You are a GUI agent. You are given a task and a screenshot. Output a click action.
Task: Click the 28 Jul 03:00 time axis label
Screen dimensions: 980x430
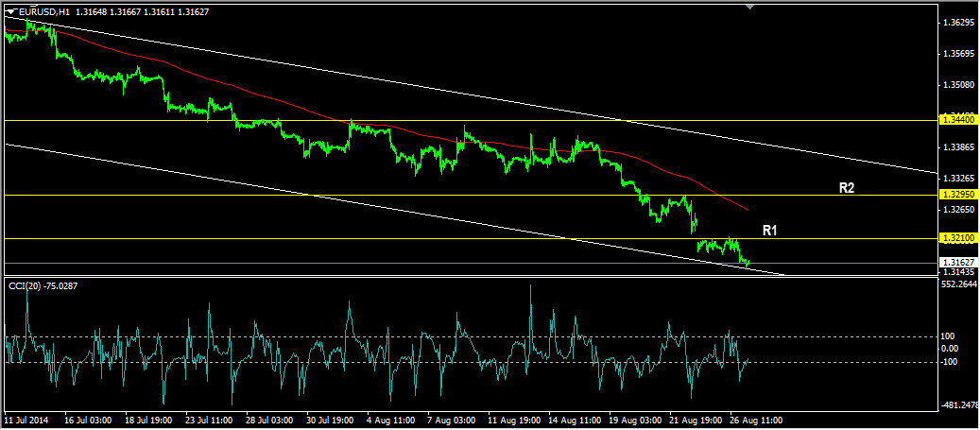click(x=268, y=419)
